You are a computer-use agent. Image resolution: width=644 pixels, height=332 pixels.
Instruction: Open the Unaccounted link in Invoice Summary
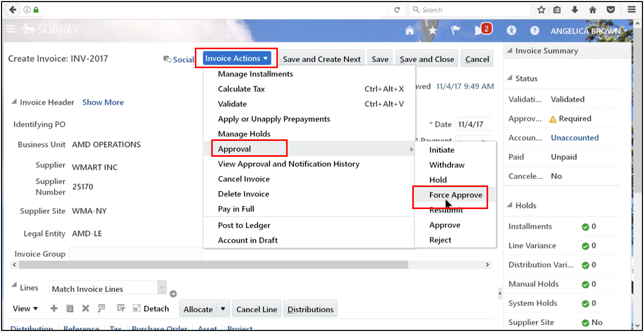pyautogui.click(x=574, y=137)
